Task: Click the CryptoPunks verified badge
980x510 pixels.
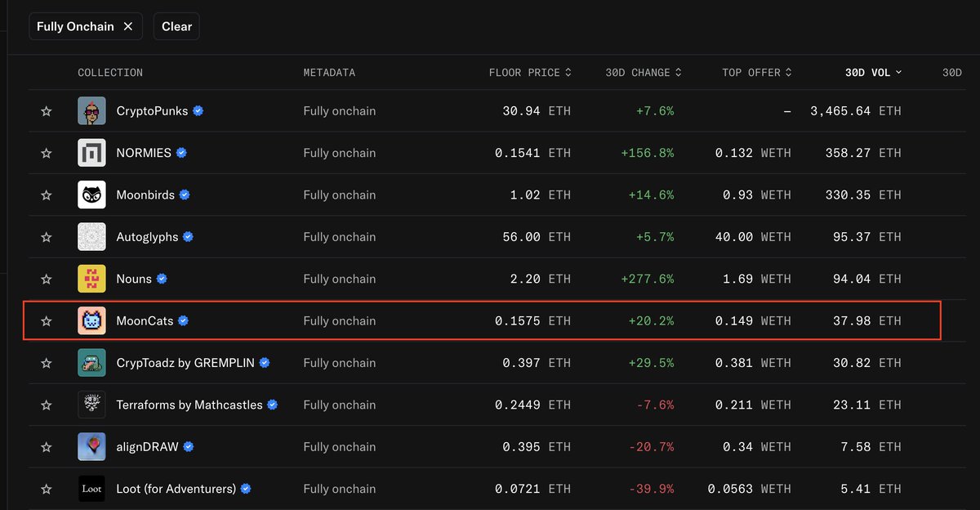Action: point(198,110)
